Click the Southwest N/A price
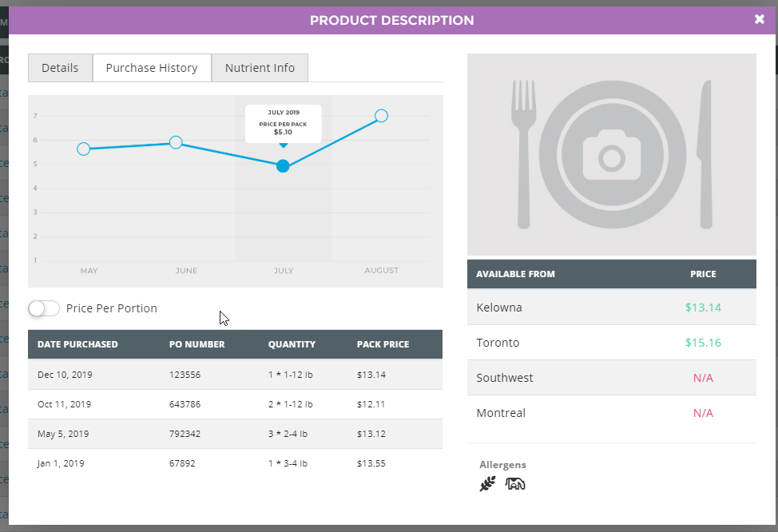Screen dimensions: 778x532 tap(703, 378)
